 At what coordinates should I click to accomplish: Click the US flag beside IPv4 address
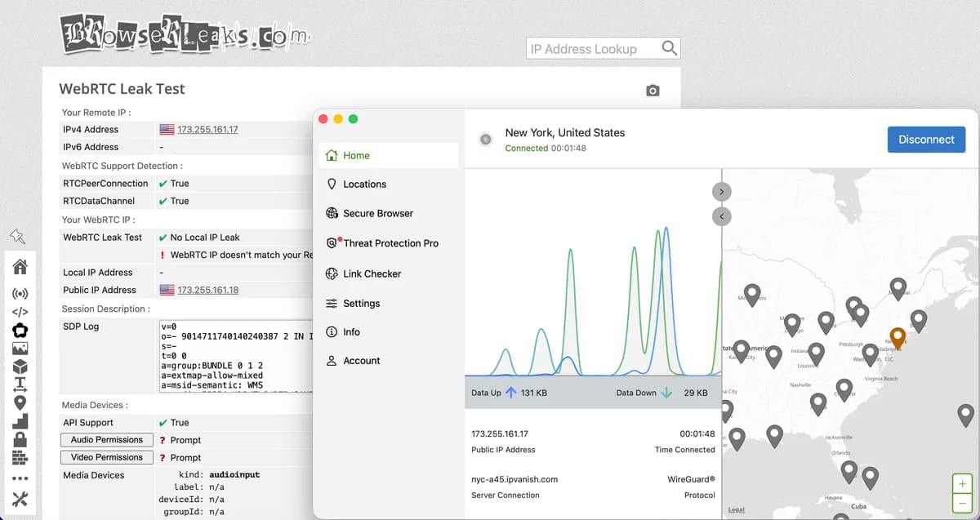pos(167,129)
